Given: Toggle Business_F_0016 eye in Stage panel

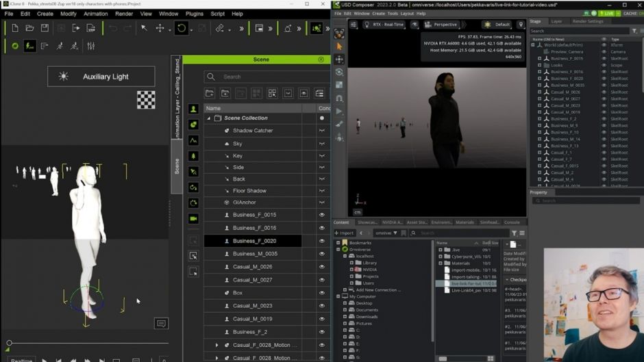Looking at the screenshot, I should click(x=604, y=72).
